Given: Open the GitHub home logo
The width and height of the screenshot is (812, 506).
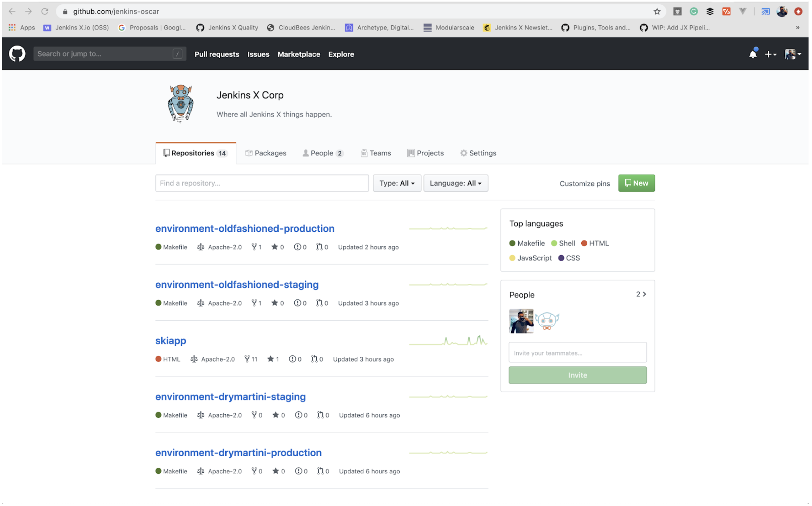Looking at the screenshot, I should (17, 54).
